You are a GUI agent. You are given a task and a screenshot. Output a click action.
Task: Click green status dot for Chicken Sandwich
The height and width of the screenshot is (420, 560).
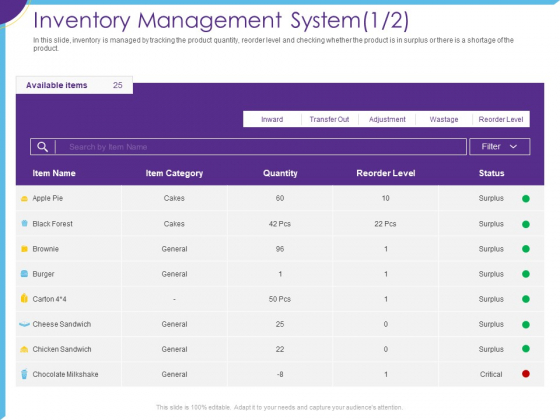(526, 349)
